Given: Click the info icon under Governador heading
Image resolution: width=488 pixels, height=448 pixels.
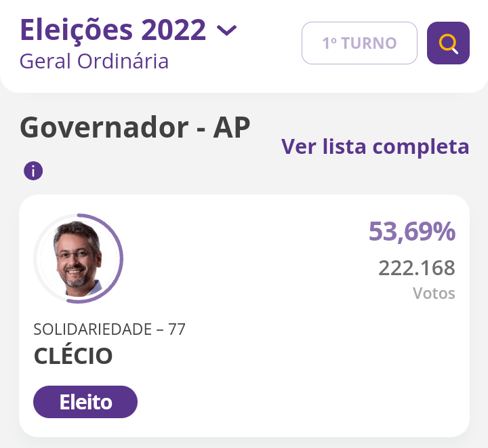Looking at the screenshot, I should 33,171.
